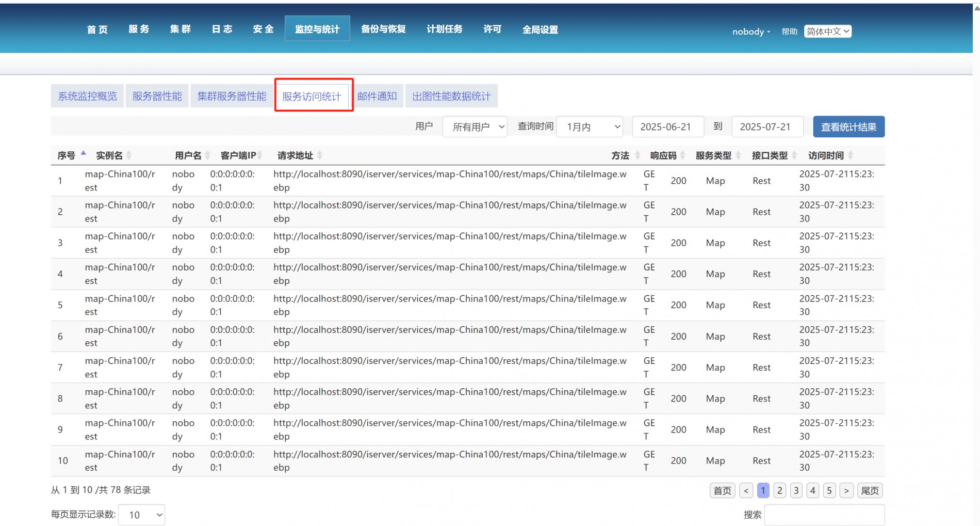Switch to the 系统监控概览 tab
980x526 pixels.
click(87, 96)
